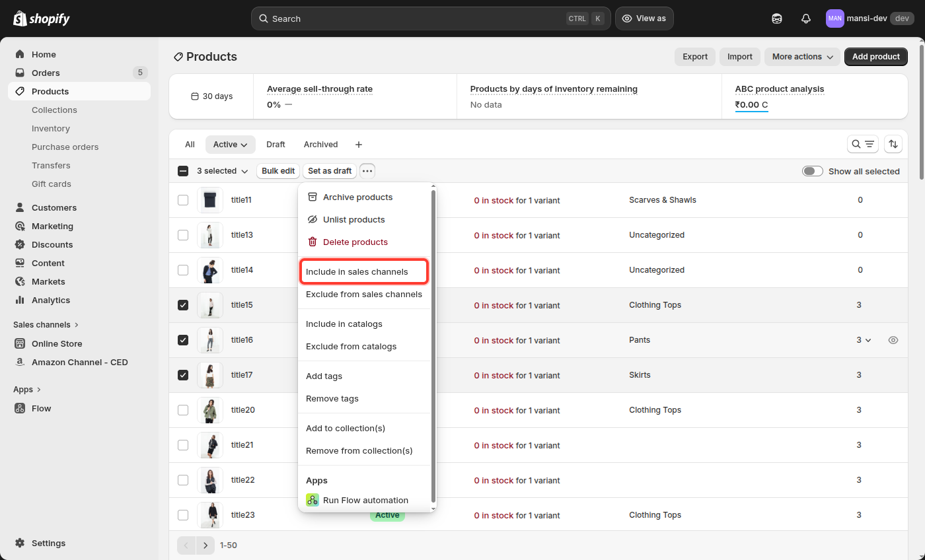This screenshot has height=560, width=925.
Task: Choose Add tags
Action: [x=365, y=376]
